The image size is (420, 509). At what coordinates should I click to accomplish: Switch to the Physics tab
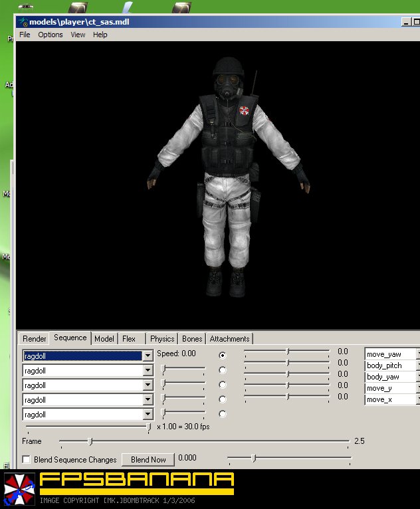pyautogui.click(x=162, y=339)
